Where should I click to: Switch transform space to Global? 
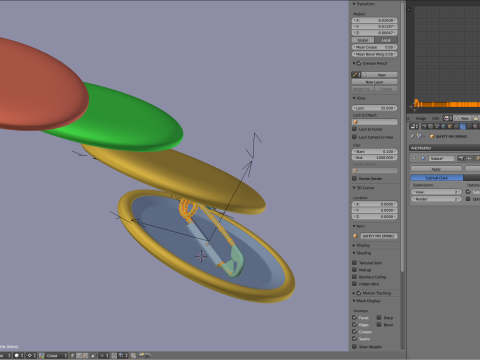coord(362,40)
